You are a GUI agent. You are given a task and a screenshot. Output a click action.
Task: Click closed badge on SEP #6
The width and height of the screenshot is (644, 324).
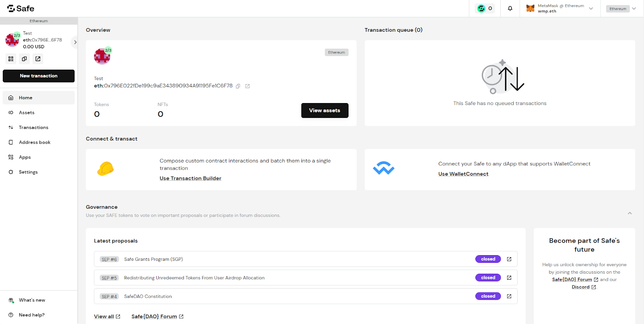coord(488,259)
